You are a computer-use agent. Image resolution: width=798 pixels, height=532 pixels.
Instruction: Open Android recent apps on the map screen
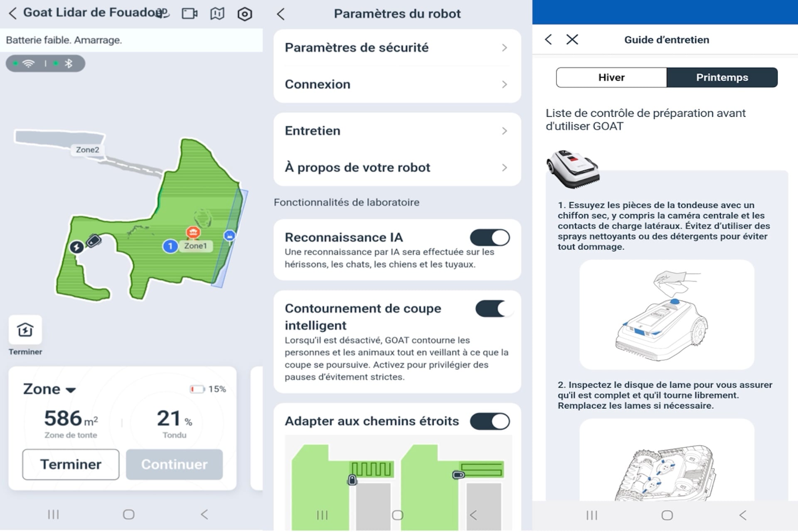pos(53,515)
